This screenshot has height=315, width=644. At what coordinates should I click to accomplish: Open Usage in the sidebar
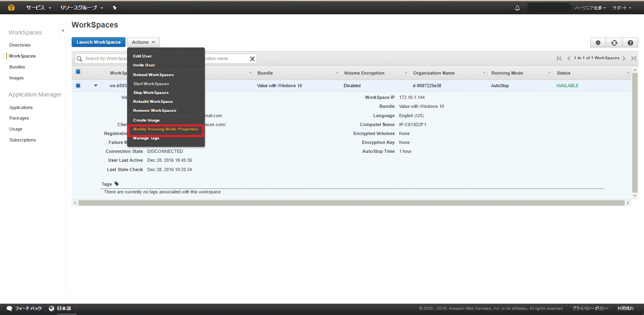click(16, 129)
